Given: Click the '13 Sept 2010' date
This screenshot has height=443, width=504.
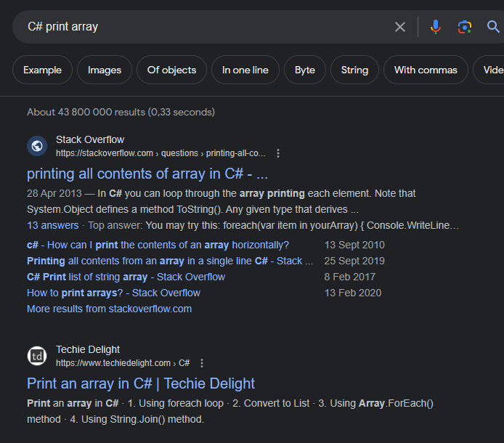Looking at the screenshot, I should [x=354, y=245].
